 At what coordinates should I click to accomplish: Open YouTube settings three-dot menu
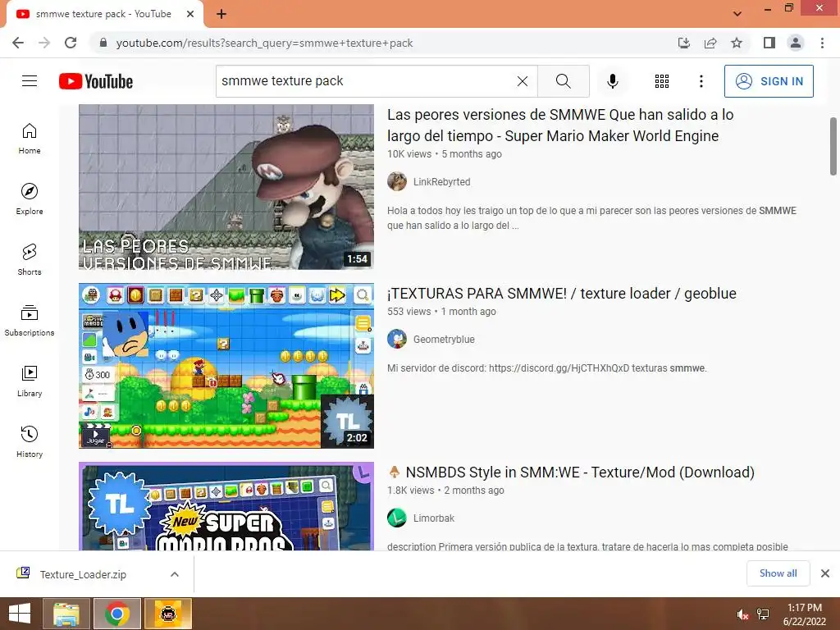click(701, 81)
